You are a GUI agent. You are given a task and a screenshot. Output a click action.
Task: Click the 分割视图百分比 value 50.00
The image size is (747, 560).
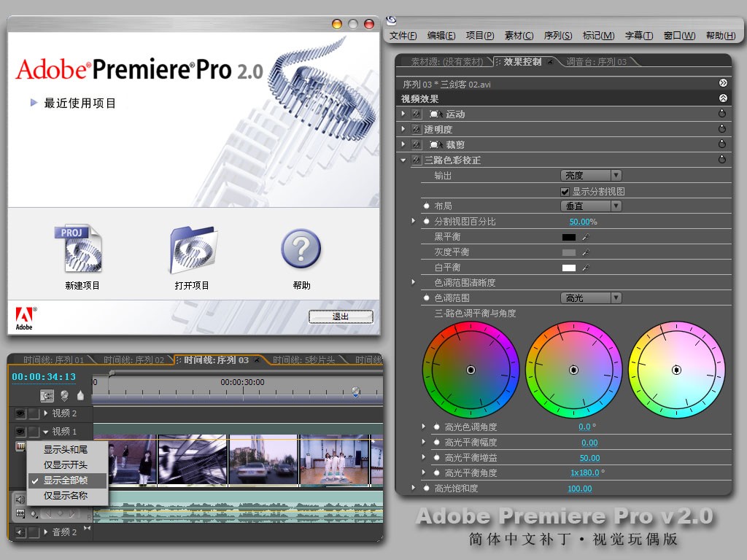click(x=580, y=222)
